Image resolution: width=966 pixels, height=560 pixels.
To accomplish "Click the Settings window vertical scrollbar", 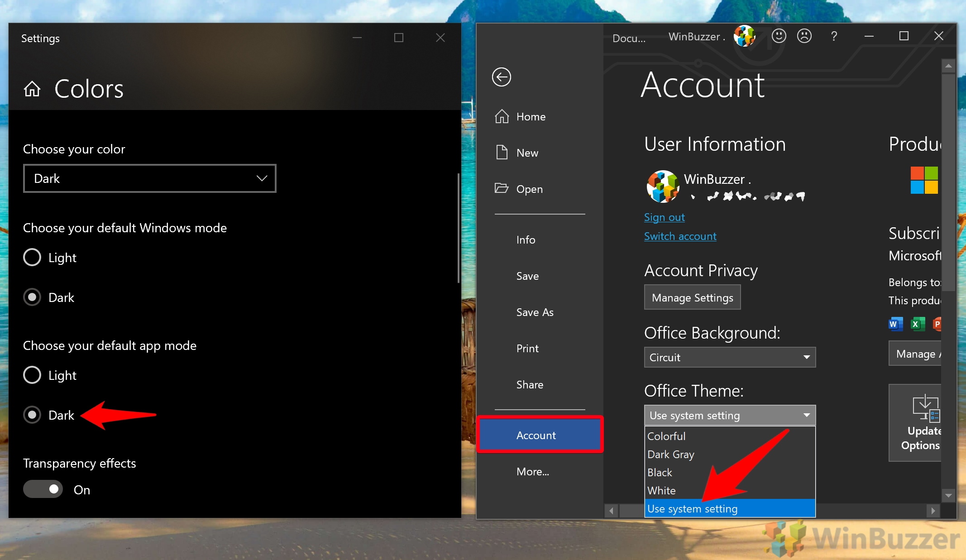I will click(x=458, y=228).
